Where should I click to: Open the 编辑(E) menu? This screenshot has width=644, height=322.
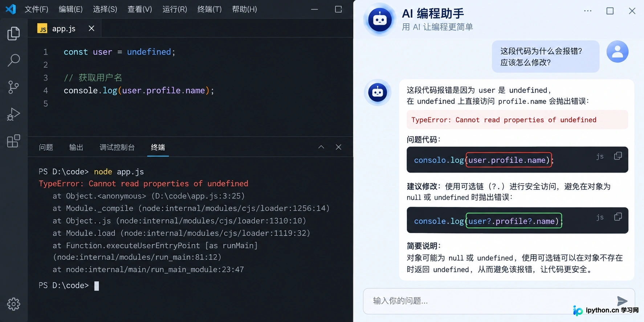click(x=71, y=9)
